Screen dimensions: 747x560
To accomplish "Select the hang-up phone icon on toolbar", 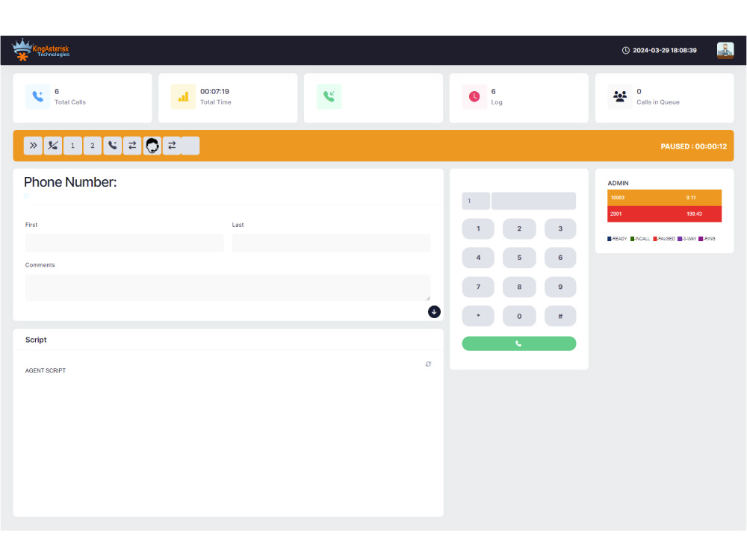I will pos(53,146).
